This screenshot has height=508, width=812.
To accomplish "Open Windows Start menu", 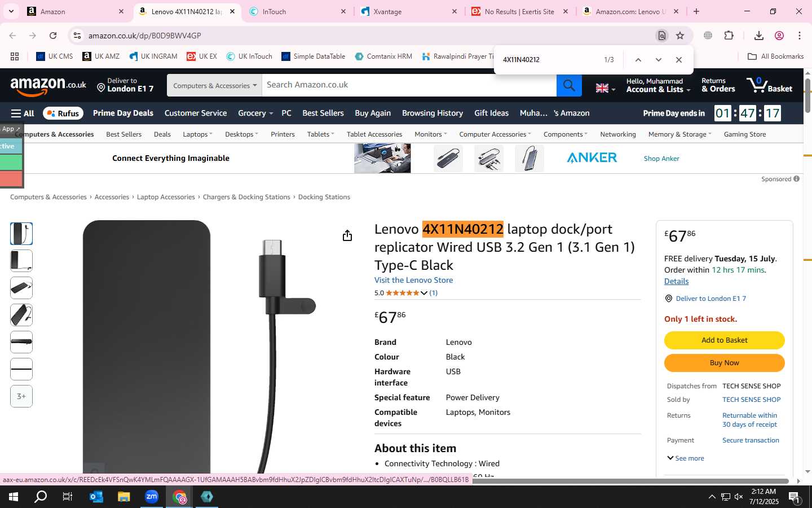I will pyautogui.click(x=14, y=497).
